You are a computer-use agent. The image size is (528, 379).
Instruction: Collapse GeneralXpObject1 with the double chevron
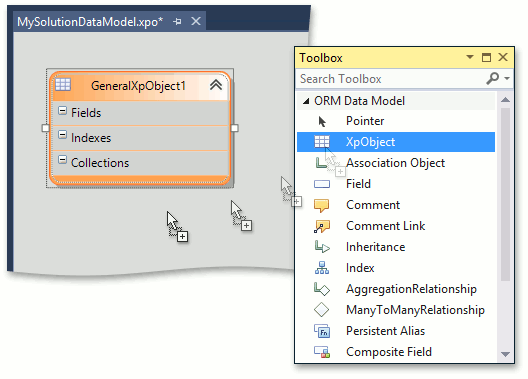pyautogui.click(x=216, y=85)
